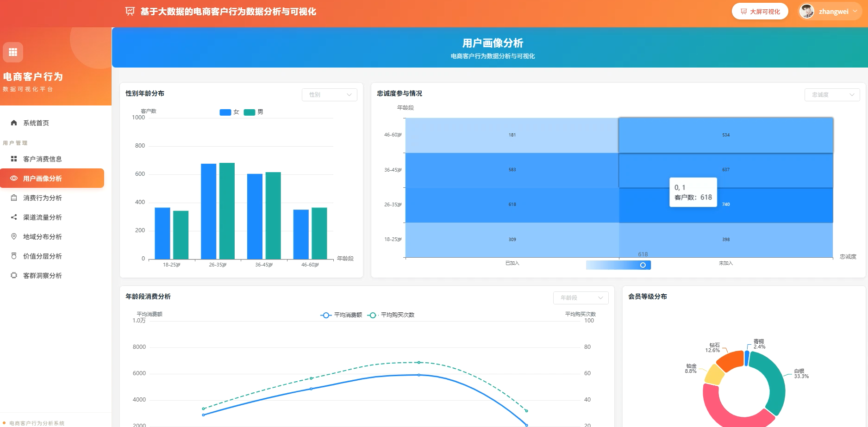Go to 系统首页 menu item
The image size is (868, 427).
52,123
